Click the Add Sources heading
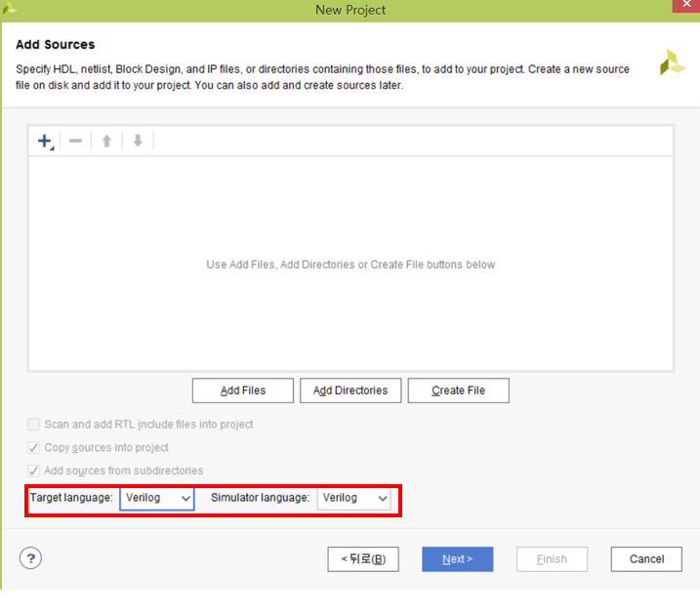The image size is (700, 615). click(x=56, y=45)
